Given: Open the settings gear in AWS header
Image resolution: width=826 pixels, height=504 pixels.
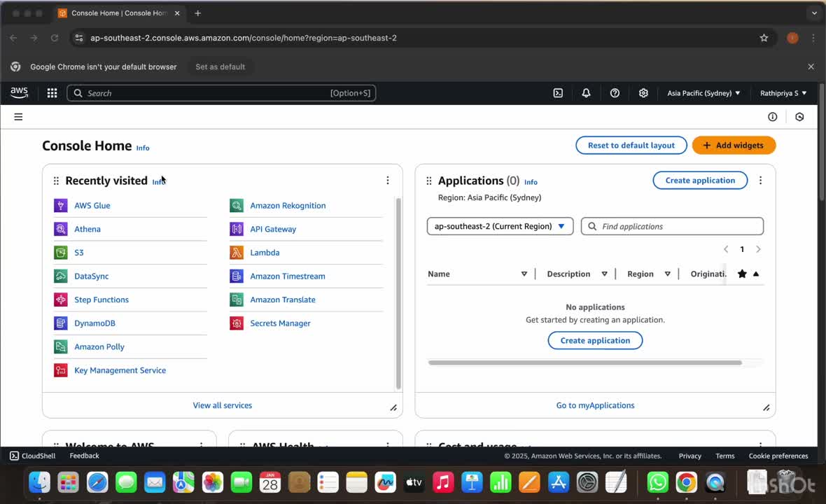Looking at the screenshot, I should pyautogui.click(x=643, y=93).
